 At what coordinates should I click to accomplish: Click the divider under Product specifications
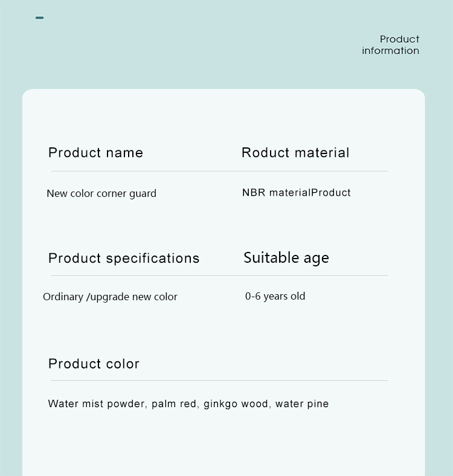(x=219, y=275)
